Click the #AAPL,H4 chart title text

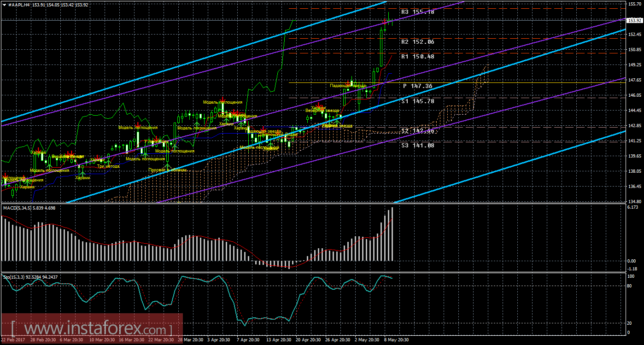[x=19, y=5]
